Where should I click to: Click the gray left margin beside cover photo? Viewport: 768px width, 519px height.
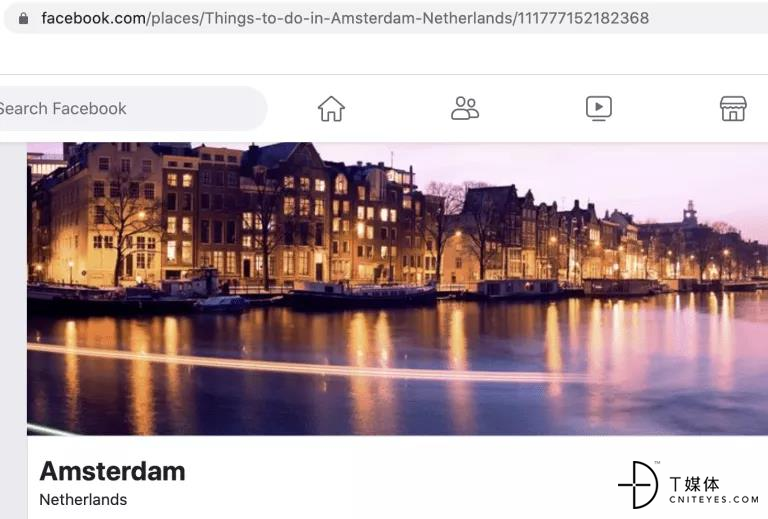click(x=13, y=330)
